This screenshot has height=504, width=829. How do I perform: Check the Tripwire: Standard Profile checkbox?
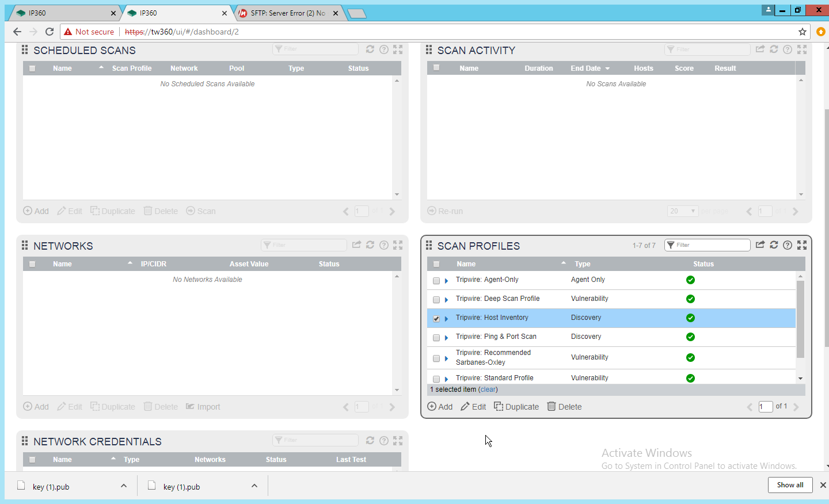click(436, 379)
